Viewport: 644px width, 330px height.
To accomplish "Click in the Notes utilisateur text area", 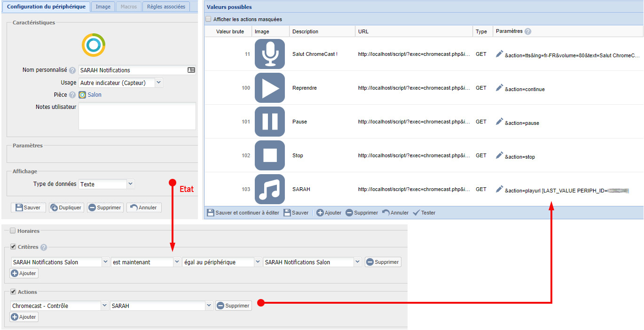I will pyautogui.click(x=137, y=116).
